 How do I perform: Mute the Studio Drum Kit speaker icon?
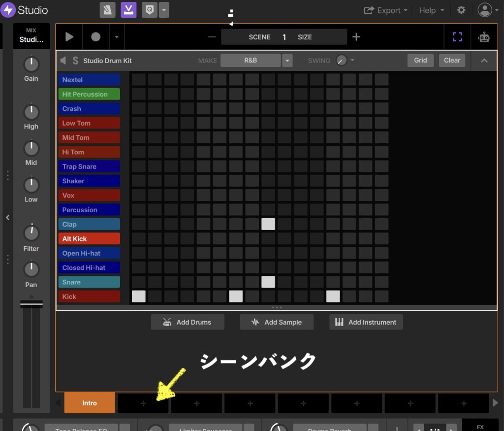pos(63,61)
